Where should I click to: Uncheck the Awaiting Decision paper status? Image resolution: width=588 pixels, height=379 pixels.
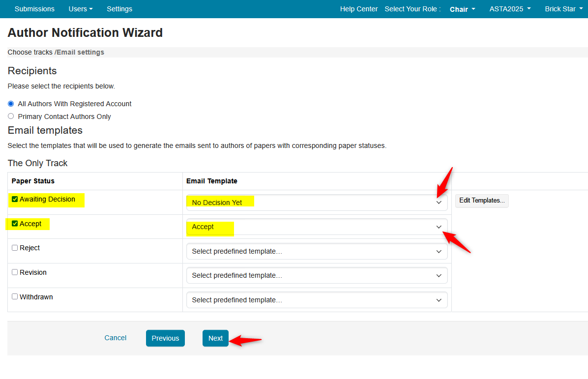tap(14, 199)
